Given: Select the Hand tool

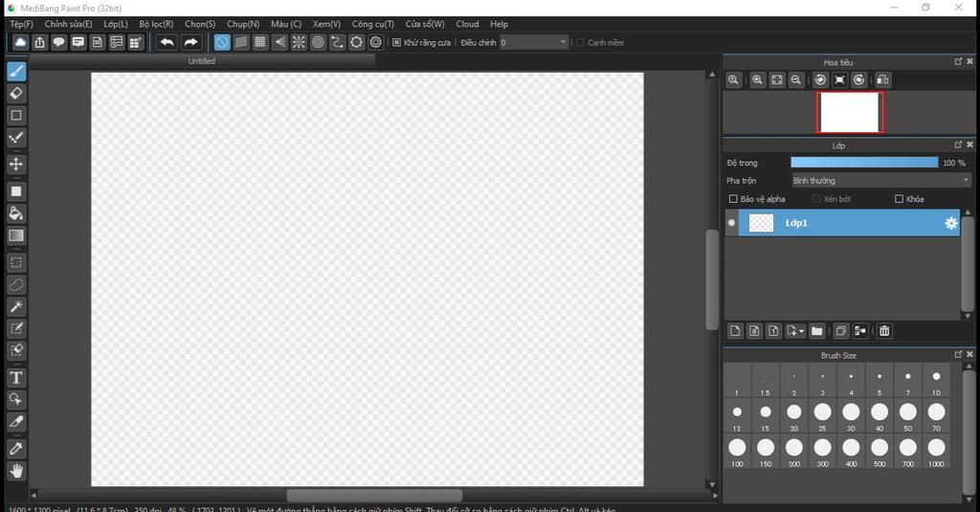Looking at the screenshot, I should click(16, 471).
